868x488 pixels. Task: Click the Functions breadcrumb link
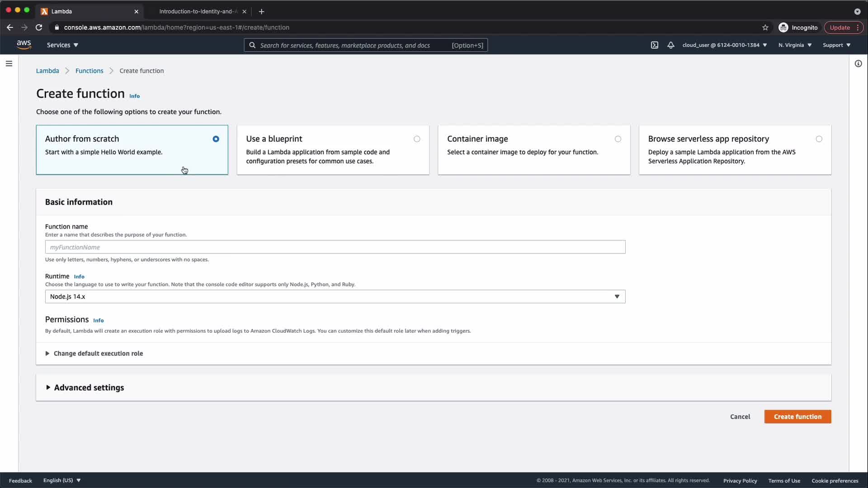coord(89,71)
